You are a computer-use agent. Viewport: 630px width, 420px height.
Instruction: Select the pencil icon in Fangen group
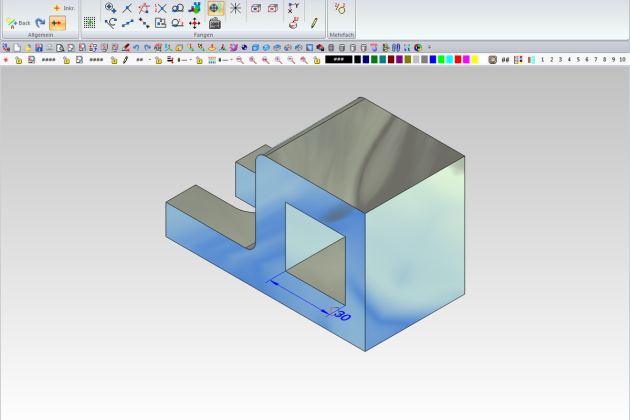tap(313, 21)
